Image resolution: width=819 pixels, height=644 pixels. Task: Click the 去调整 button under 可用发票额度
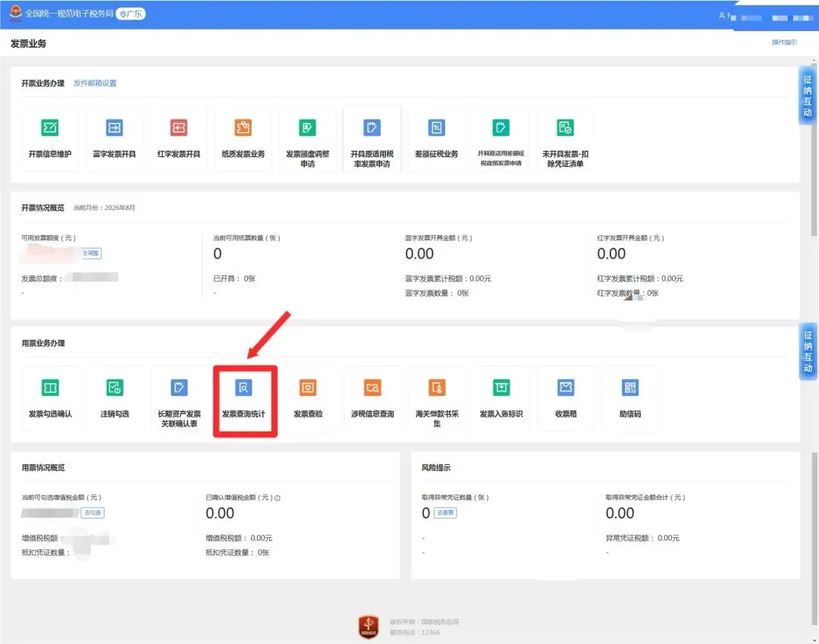[x=91, y=253]
